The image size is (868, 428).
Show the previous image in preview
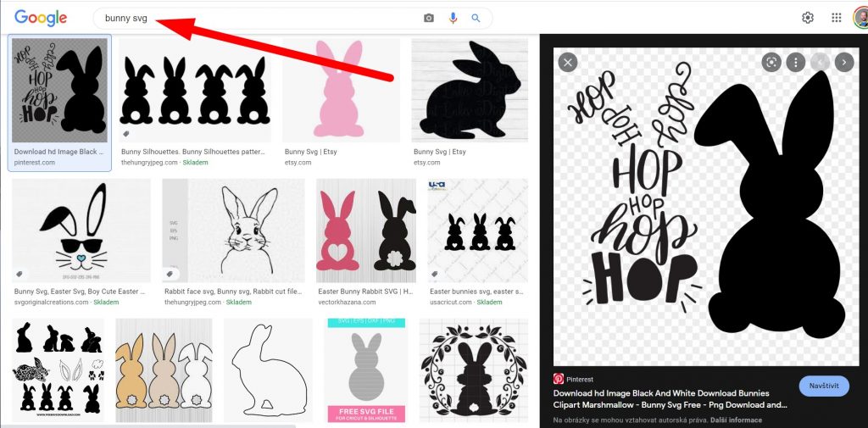pos(820,62)
